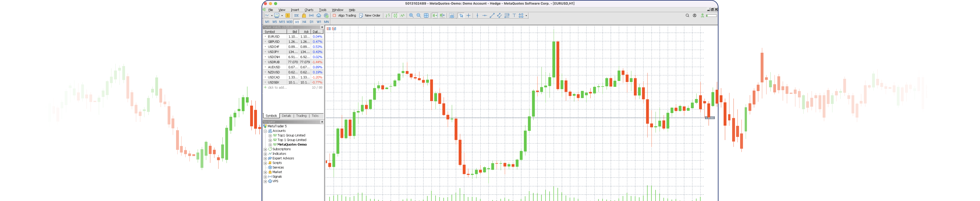Select the H4 timeframe button
The width and height of the screenshot is (980, 201).
304,22
